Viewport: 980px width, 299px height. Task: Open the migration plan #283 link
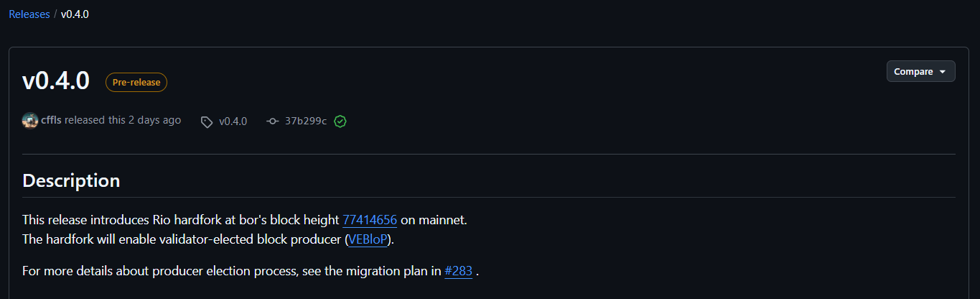point(458,272)
